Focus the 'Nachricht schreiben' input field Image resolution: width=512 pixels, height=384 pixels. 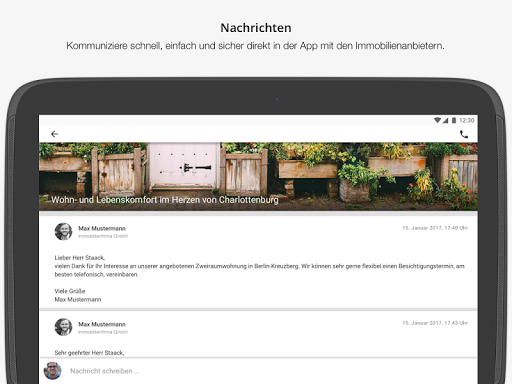point(267,371)
